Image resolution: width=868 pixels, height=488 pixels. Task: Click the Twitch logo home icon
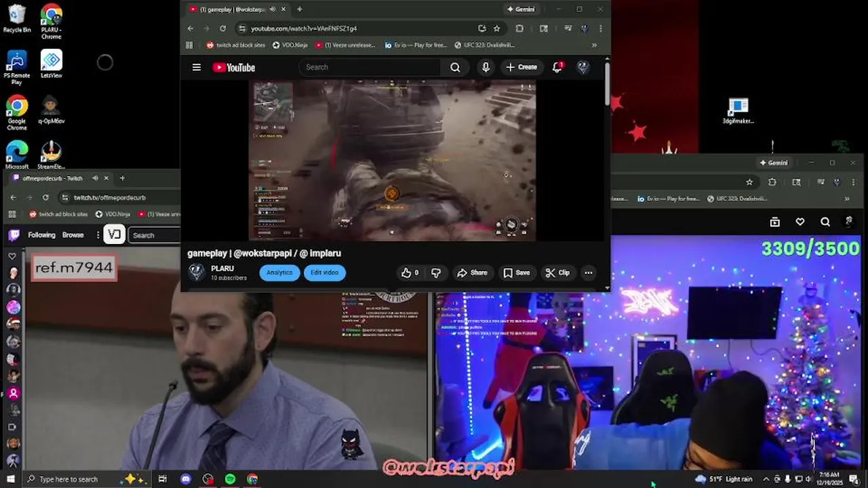pyautogui.click(x=14, y=235)
